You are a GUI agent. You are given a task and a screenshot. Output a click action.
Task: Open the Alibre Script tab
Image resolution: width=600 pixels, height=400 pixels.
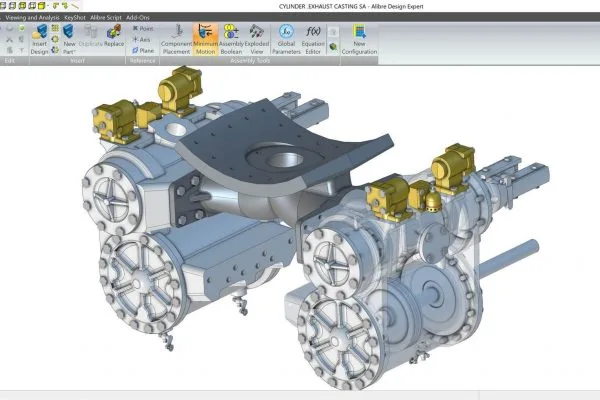coord(106,18)
